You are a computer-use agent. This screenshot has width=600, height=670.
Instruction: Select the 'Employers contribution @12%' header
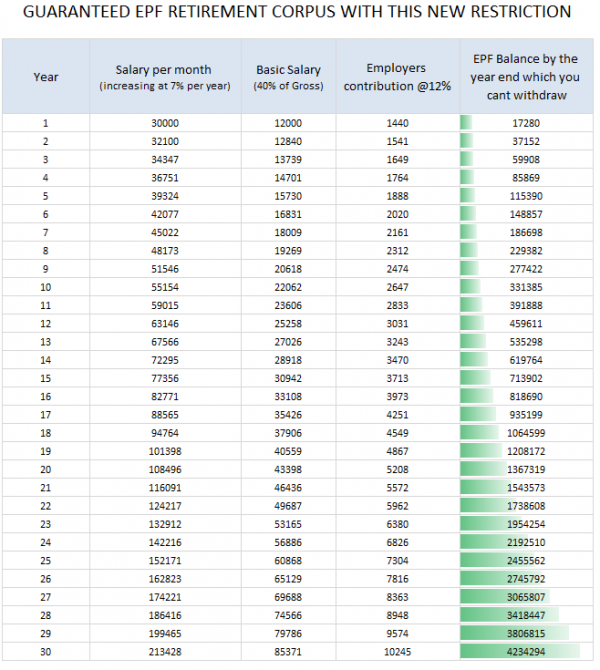coord(397,77)
